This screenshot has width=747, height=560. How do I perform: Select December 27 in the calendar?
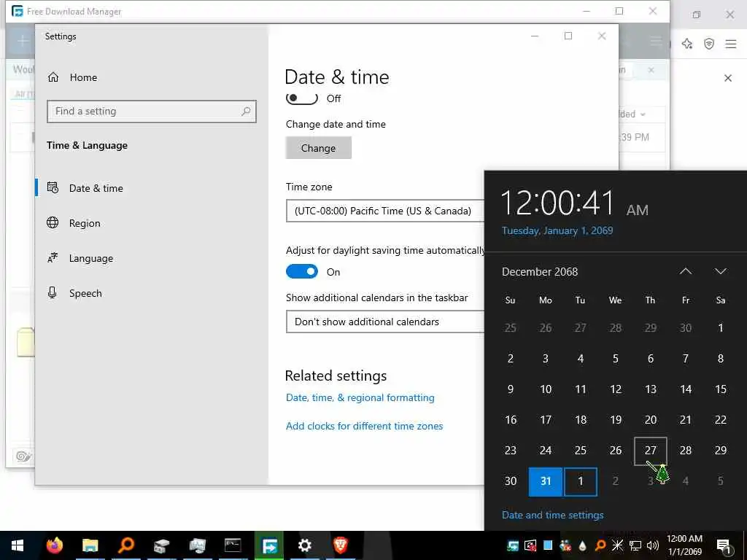point(650,451)
